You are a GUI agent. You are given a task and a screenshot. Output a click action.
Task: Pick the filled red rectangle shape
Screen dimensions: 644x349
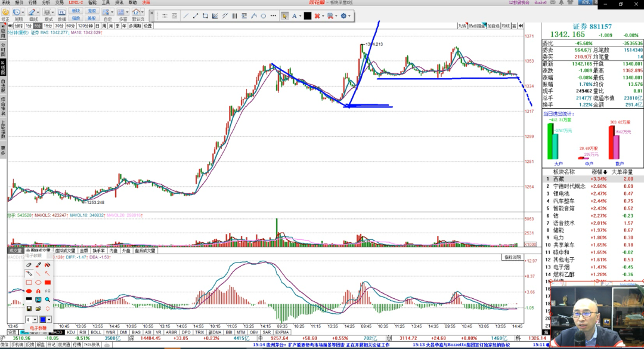(48, 282)
